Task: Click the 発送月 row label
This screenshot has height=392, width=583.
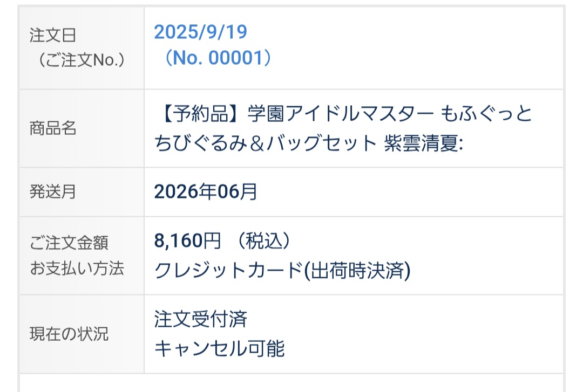Action: (52, 192)
